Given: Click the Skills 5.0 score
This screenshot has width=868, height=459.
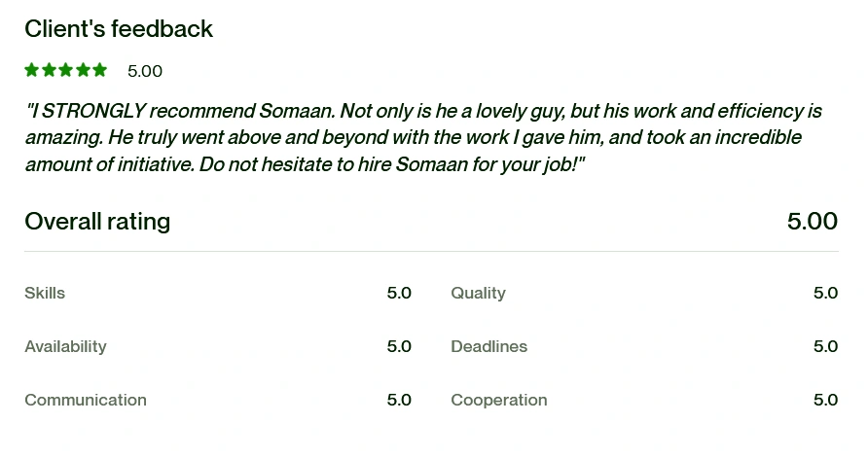Looking at the screenshot, I should 399,293.
